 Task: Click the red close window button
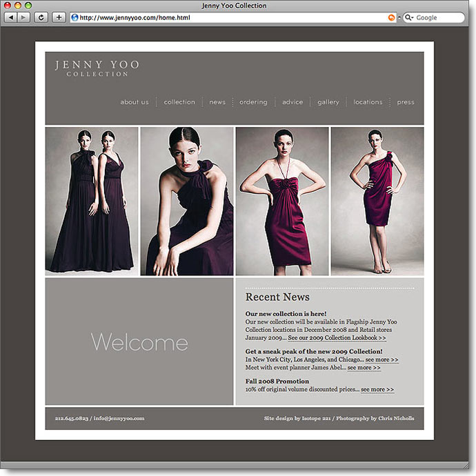(x=8, y=6)
